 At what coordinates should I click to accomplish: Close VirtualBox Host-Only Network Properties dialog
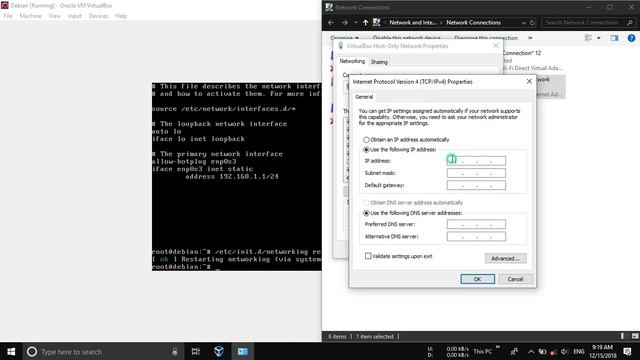pyautogui.click(x=496, y=46)
